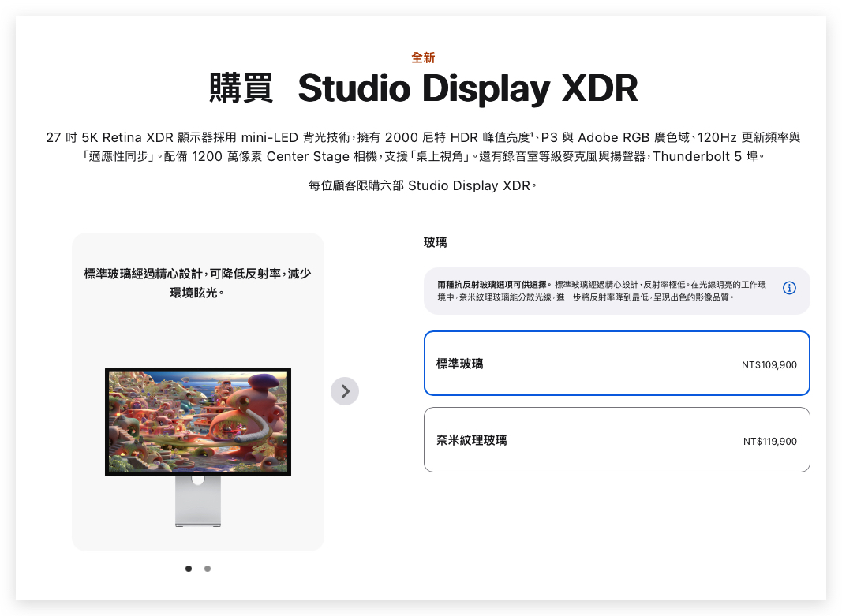
Task: Go to first gallery pagination dot
Action: point(189,569)
